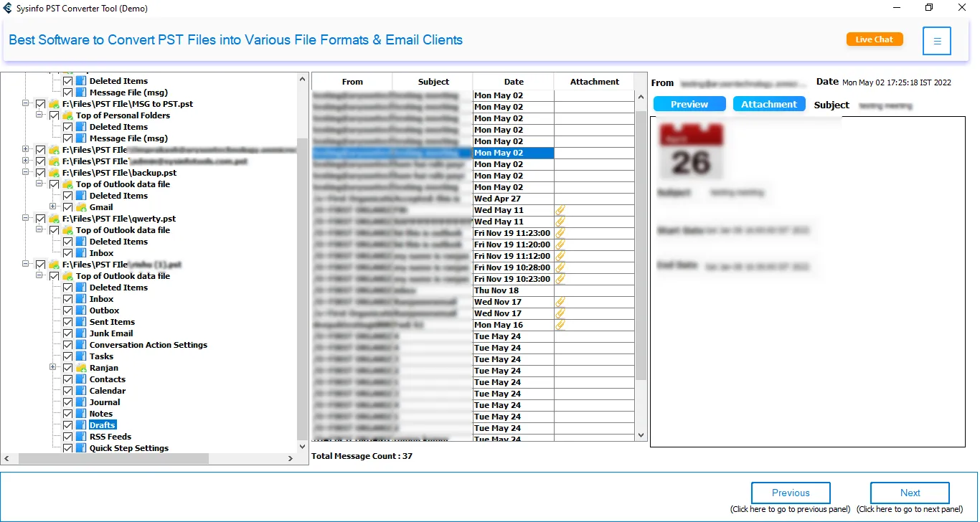
Task: Select the message row dated Thu Nov 18
Action: point(473,290)
